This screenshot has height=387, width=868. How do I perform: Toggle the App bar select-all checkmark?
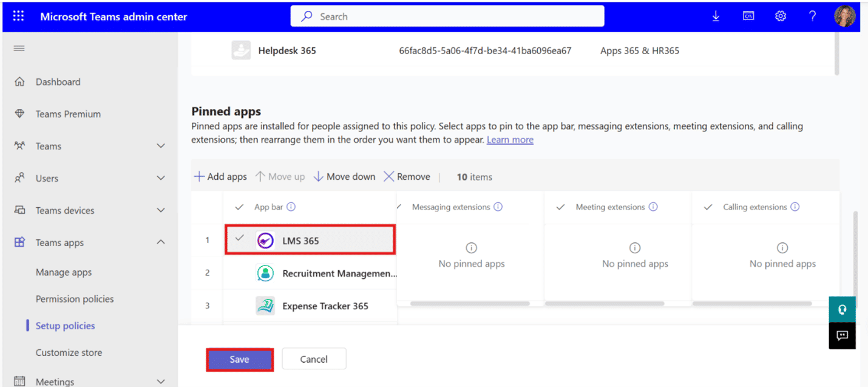point(240,207)
